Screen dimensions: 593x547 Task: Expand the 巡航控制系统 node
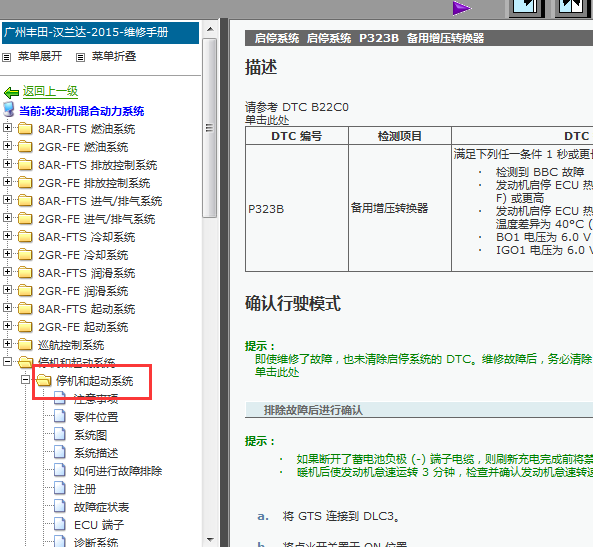[x=7, y=343]
